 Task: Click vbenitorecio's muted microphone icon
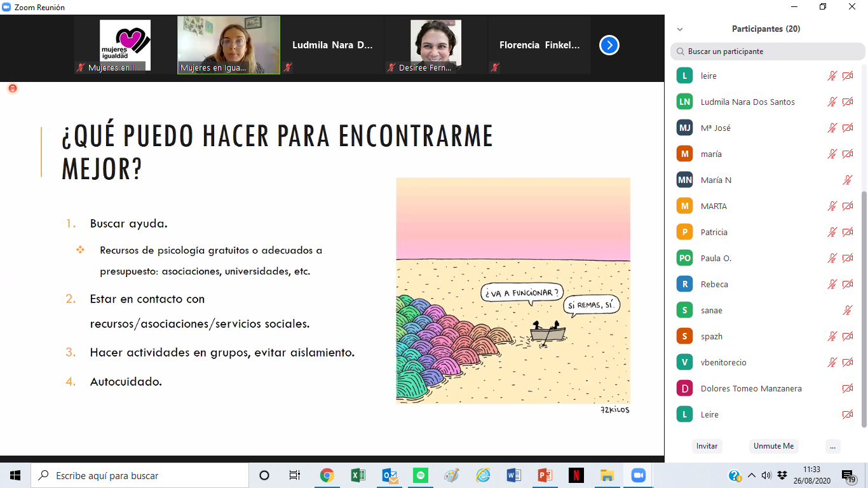(832, 362)
